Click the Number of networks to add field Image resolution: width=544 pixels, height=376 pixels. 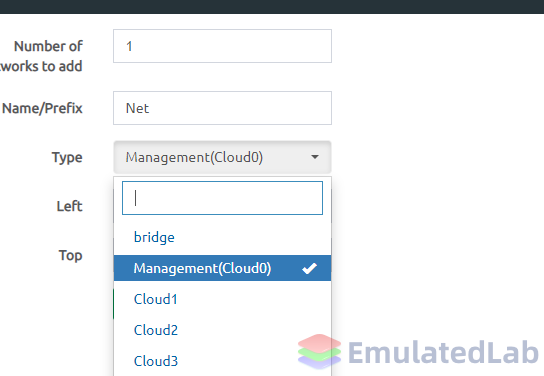point(222,46)
